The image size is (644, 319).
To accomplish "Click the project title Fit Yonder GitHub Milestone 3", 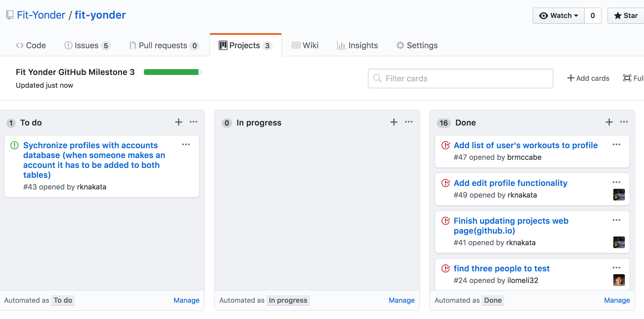I will [75, 72].
